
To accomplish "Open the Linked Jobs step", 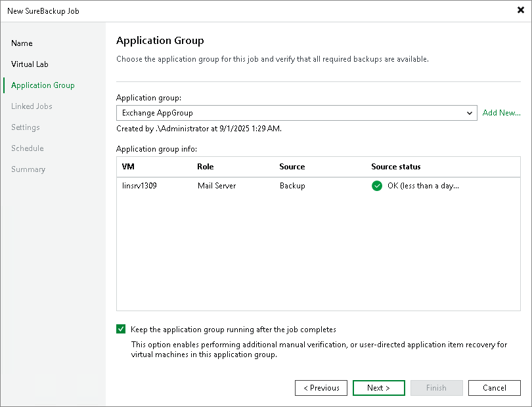I will tap(32, 106).
